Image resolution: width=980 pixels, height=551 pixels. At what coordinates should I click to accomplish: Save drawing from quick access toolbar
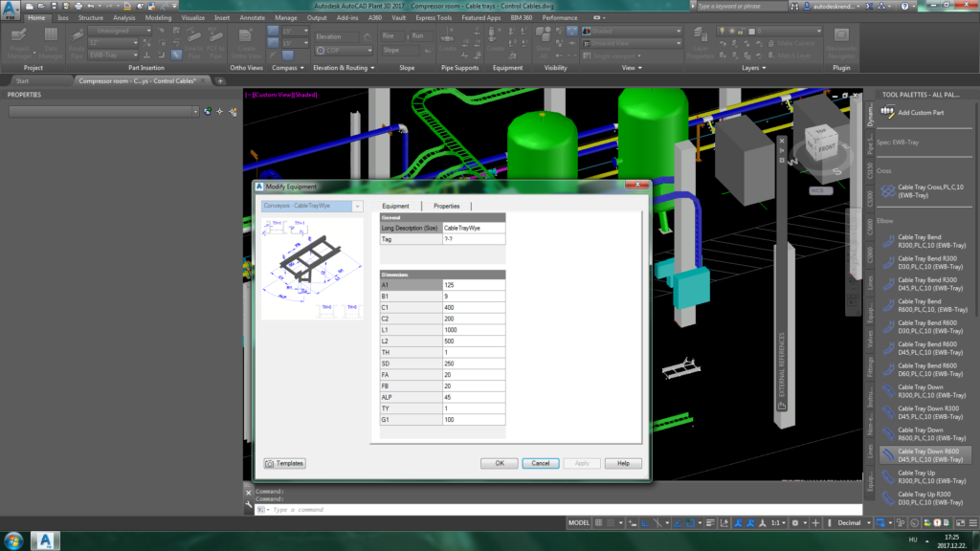pos(54,6)
